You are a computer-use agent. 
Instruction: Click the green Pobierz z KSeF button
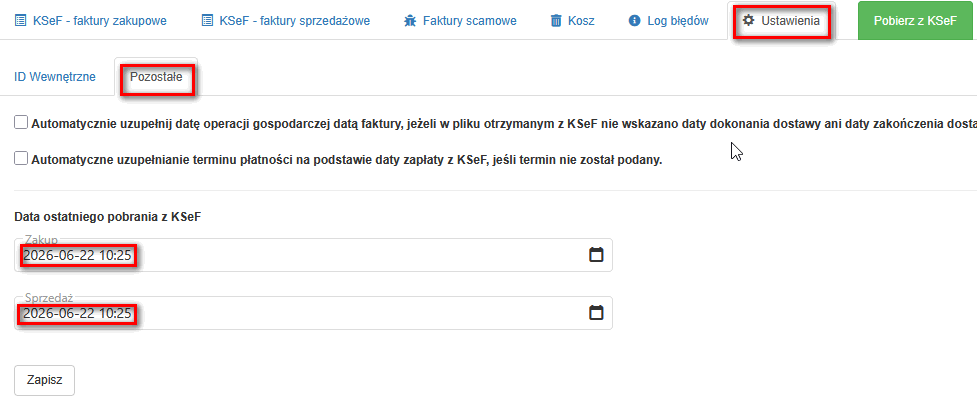(915, 21)
